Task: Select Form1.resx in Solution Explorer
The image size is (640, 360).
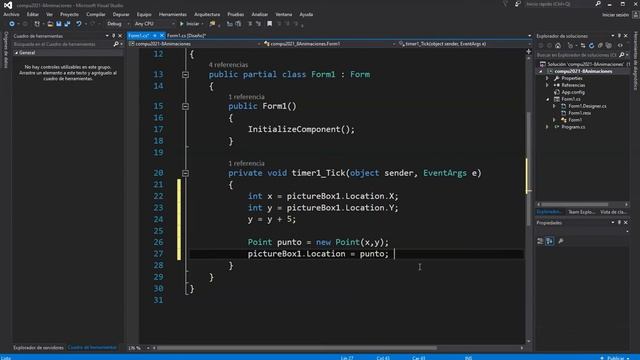Action: 579,113
